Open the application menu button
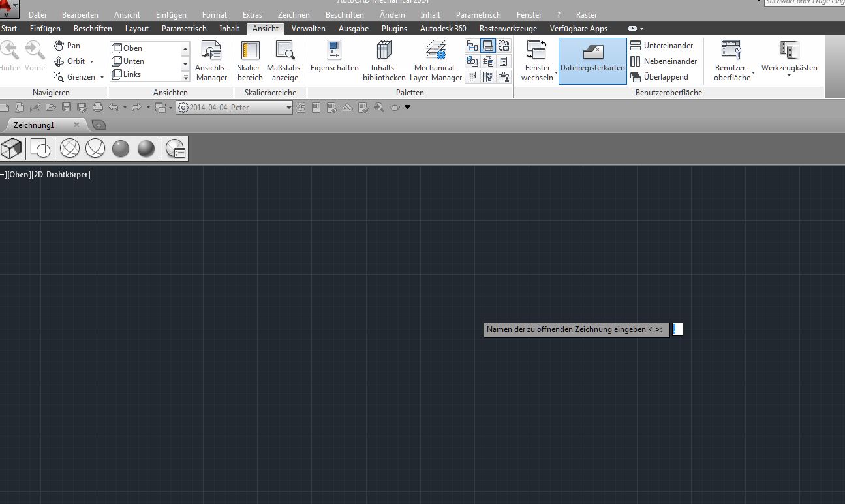Viewport: 845px width, 504px height. click(9, 10)
